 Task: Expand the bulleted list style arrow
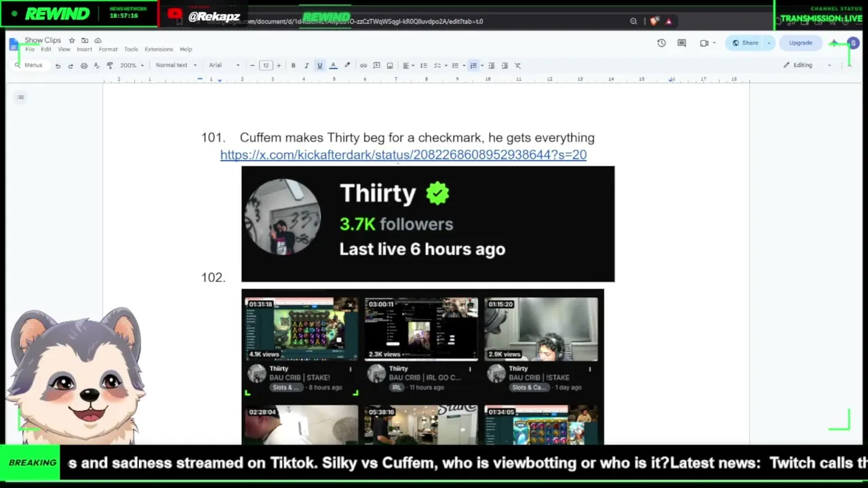463,66
